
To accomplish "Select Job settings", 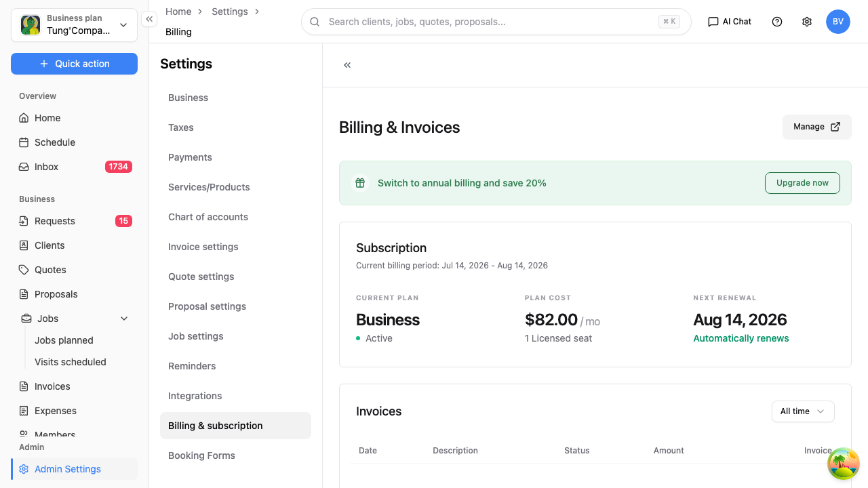I will point(235,336).
